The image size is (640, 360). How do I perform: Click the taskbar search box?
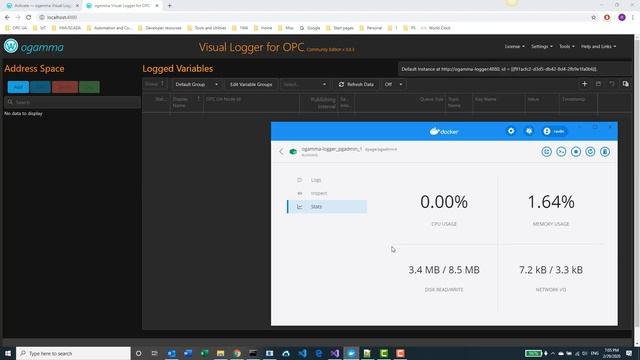(x=73, y=353)
